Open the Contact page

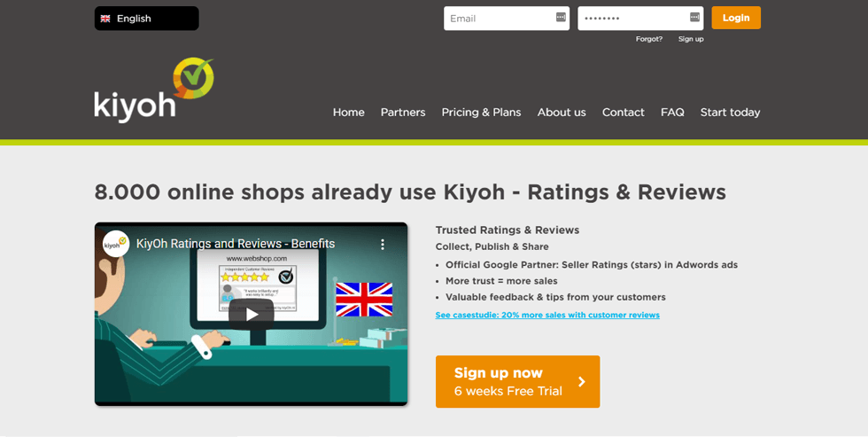tap(624, 113)
